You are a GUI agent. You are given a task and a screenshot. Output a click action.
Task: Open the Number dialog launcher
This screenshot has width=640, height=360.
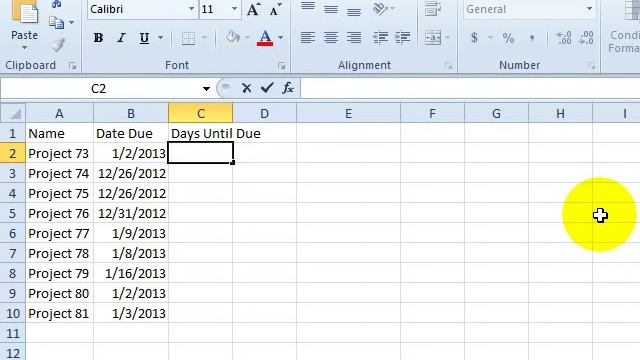(x=591, y=66)
